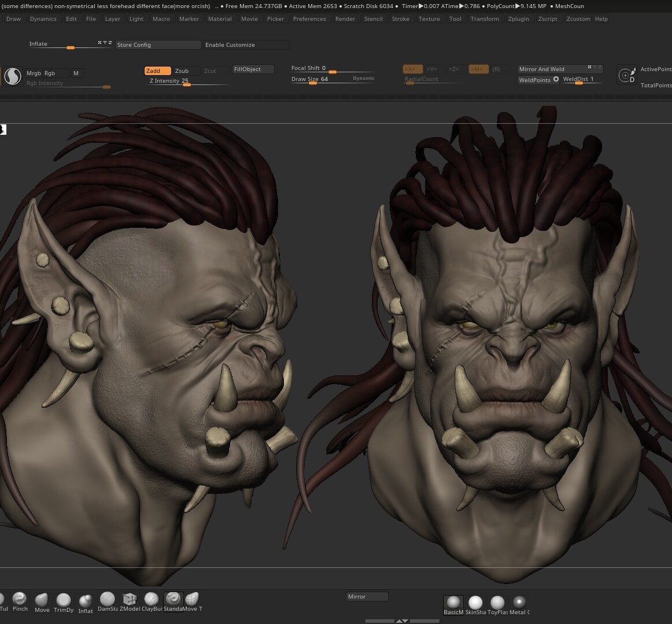The width and height of the screenshot is (672, 624).
Task: Expand the left tray with its arrow
Action: (3, 130)
